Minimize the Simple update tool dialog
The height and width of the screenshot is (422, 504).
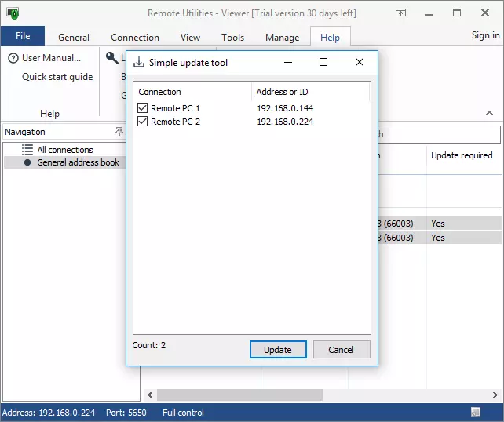pos(288,62)
